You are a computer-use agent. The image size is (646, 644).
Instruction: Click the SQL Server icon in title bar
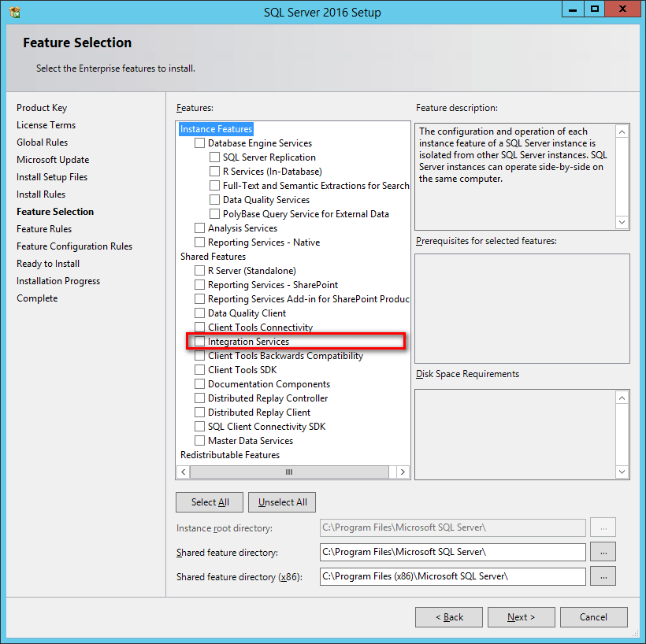click(x=13, y=9)
